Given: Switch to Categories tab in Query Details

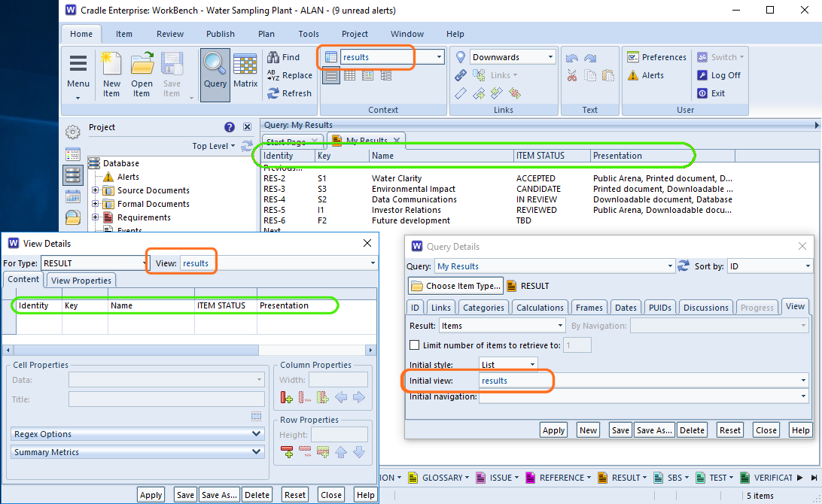Looking at the screenshot, I should pyautogui.click(x=483, y=308).
